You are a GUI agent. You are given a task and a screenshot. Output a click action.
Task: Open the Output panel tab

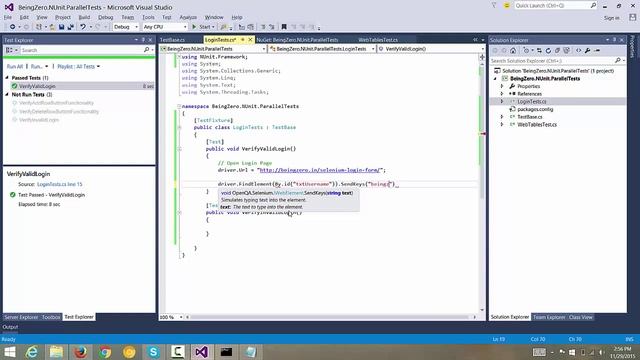[10, 327]
